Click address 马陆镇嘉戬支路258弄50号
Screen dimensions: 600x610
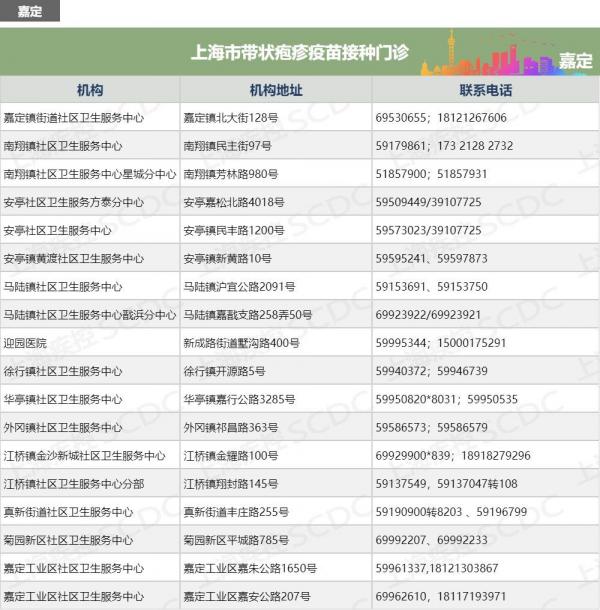[248, 315]
